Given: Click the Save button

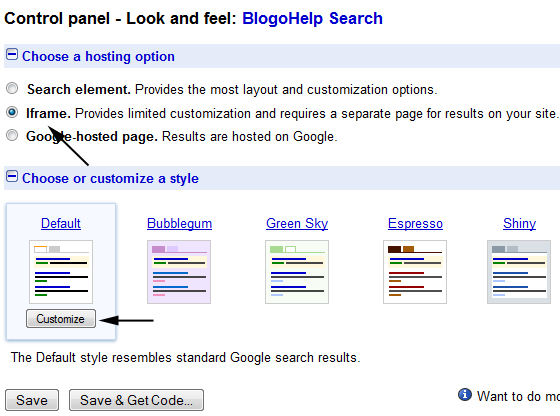Looking at the screenshot, I should pyautogui.click(x=32, y=400).
